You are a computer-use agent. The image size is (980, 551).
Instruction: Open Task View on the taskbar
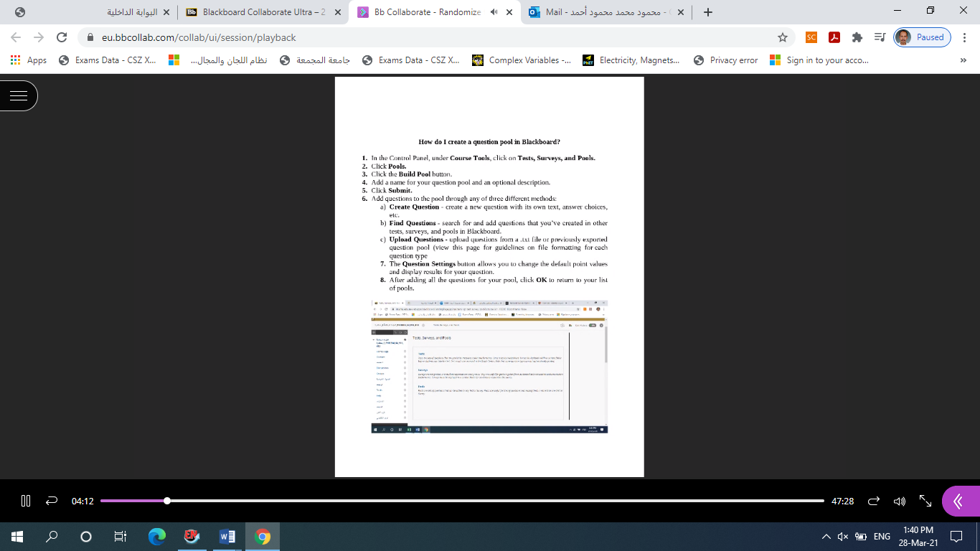[x=121, y=537]
